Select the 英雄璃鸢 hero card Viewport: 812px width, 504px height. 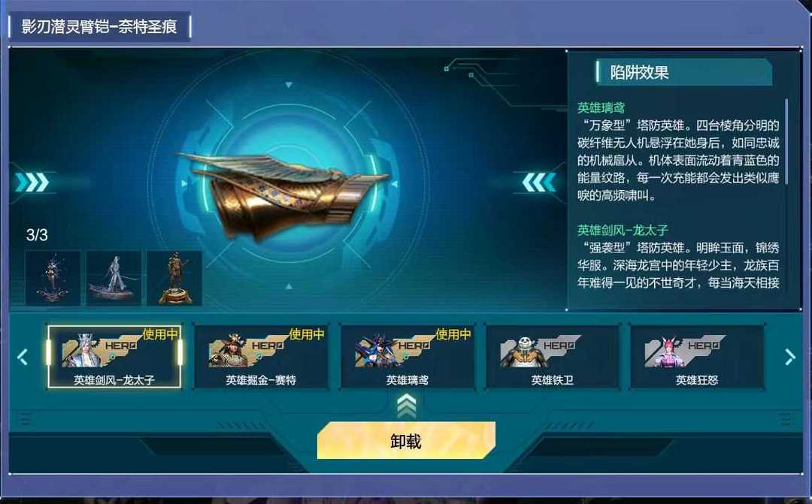tap(408, 356)
